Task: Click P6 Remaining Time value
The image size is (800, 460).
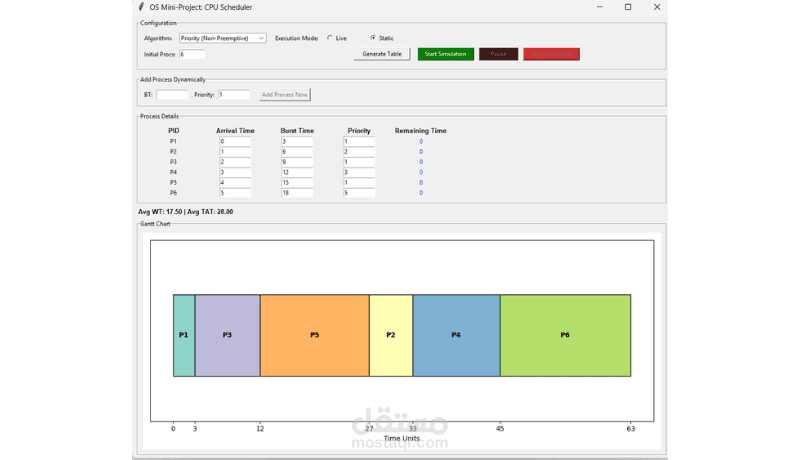Action: (x=421, y=193)
